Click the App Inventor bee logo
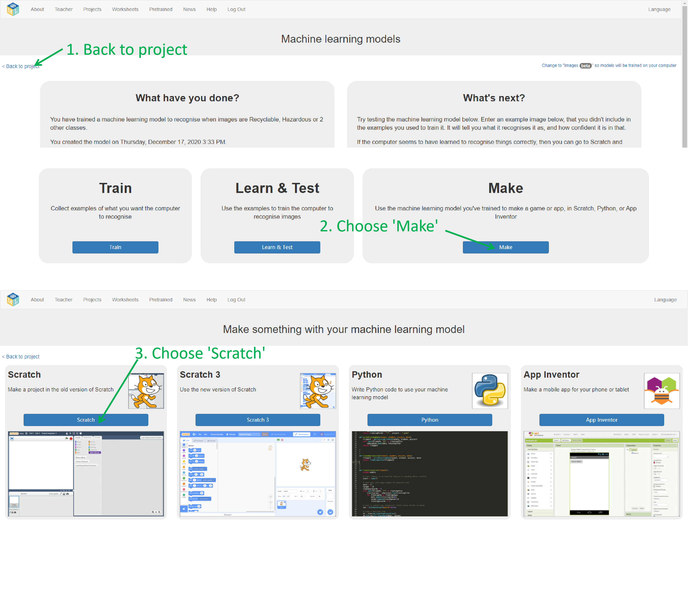 pos(662,391)
